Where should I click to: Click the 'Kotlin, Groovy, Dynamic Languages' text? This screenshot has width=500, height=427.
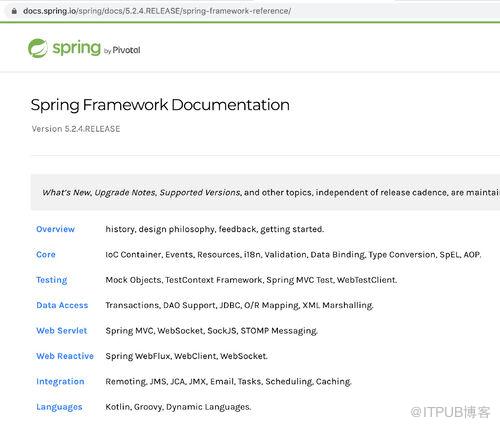click(178, 407)
